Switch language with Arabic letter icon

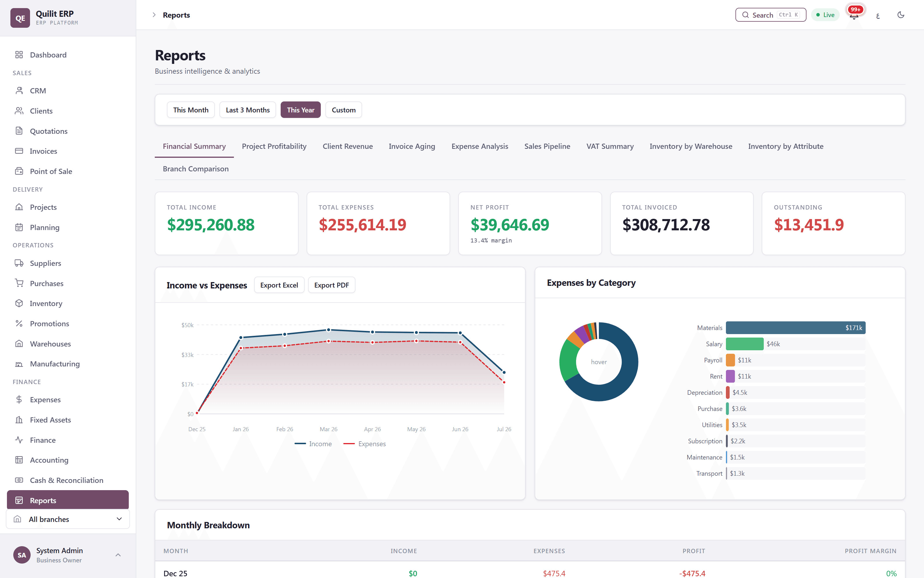[878, 15]
